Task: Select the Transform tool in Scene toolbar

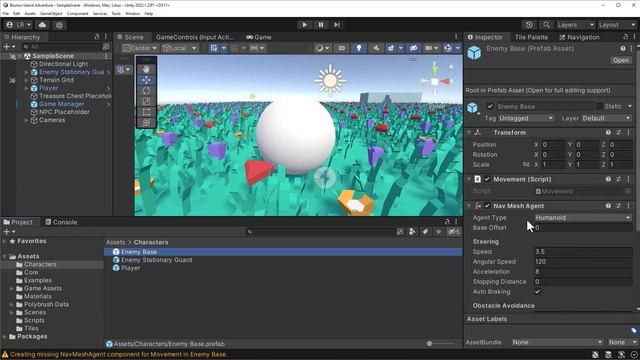Action: [147, 122]
